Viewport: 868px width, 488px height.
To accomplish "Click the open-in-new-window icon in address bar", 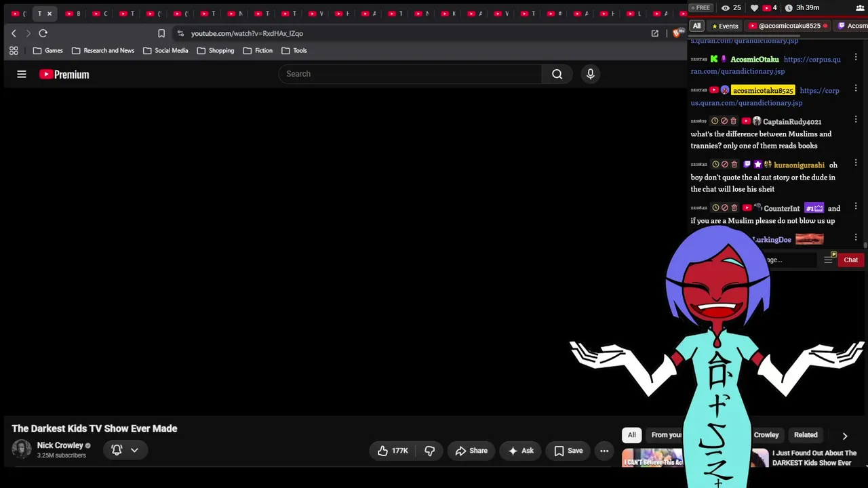I will coord(655,33).
